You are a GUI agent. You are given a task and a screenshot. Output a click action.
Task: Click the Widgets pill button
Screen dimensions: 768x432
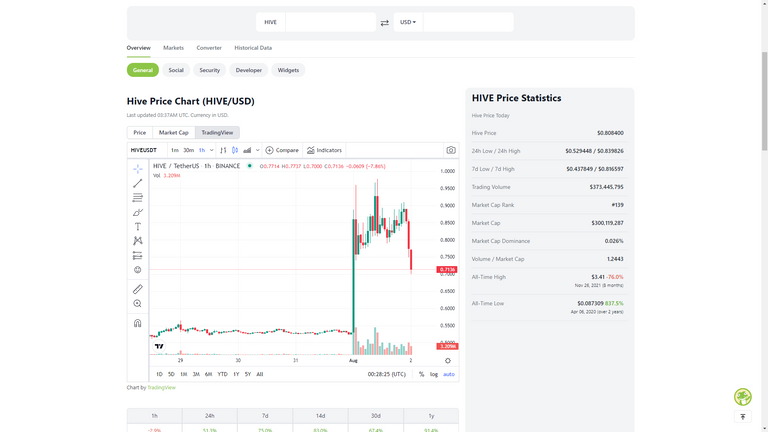tap(288, 70)
